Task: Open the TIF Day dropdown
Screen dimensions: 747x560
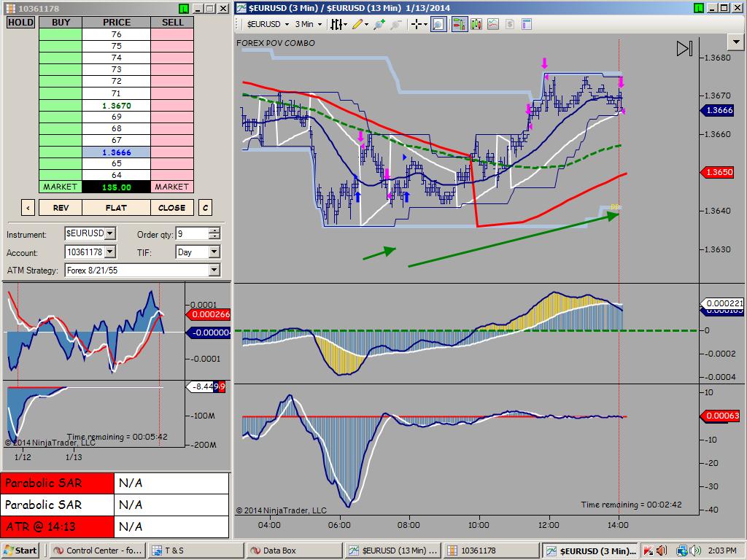Action: [x=214, y=252]
